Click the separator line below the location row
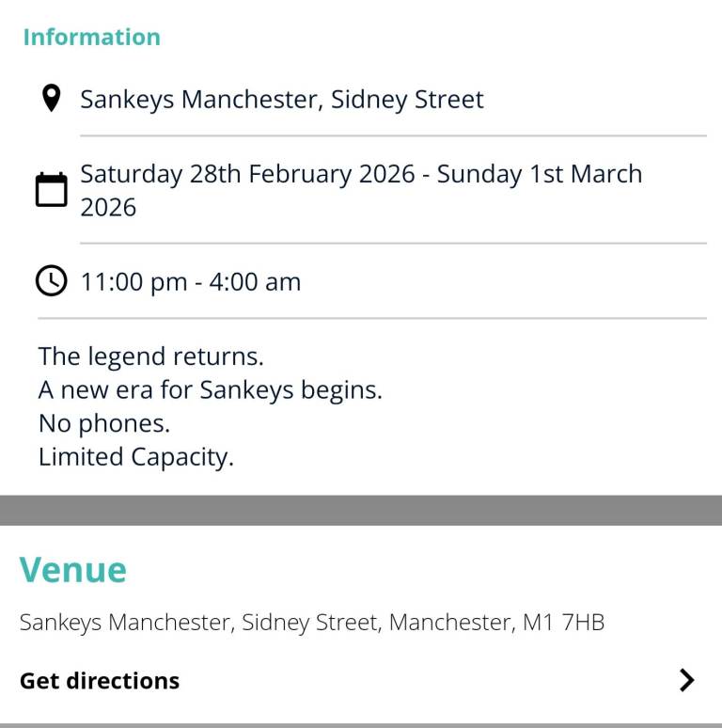The width and height of the screenshot is (722, 728). 393,135
